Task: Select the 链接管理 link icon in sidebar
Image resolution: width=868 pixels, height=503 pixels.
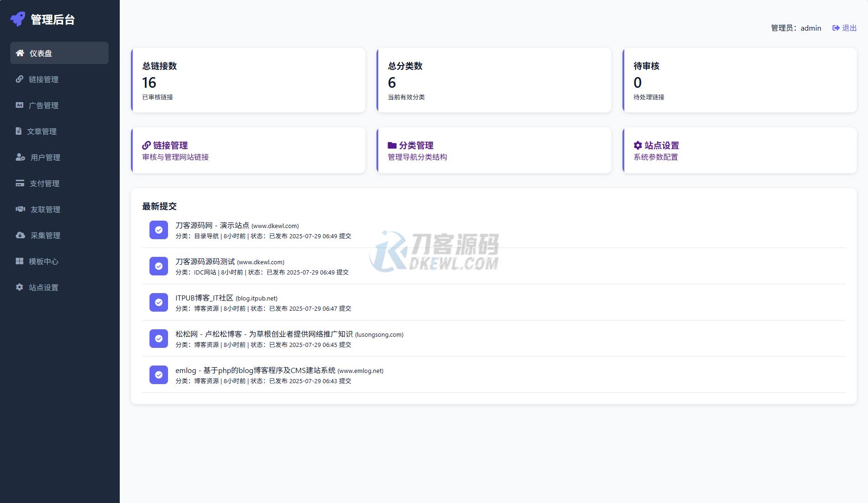Action: coord(19,79)
